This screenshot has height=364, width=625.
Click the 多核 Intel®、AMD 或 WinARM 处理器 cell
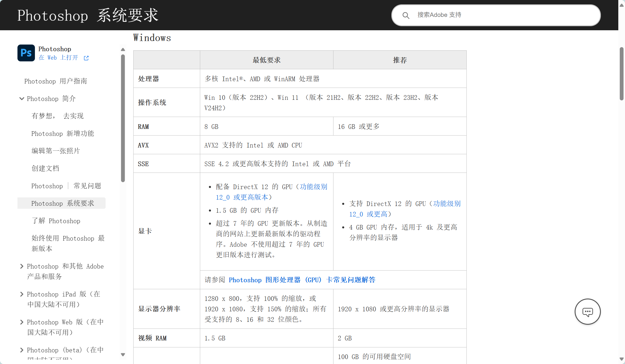[x=333, y=79]
